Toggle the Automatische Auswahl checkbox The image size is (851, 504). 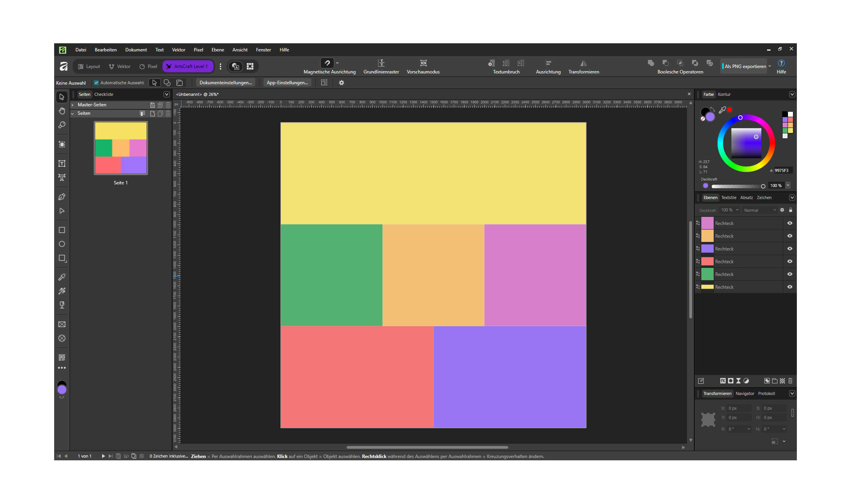point(96,83)
